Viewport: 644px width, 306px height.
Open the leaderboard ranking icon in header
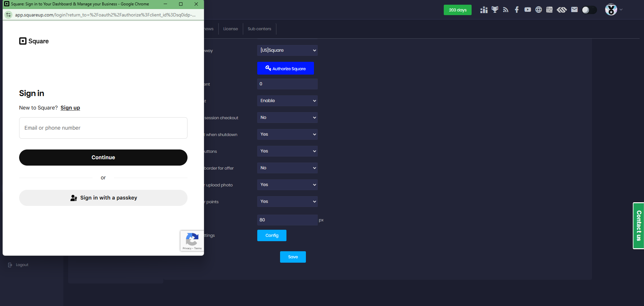484,10
